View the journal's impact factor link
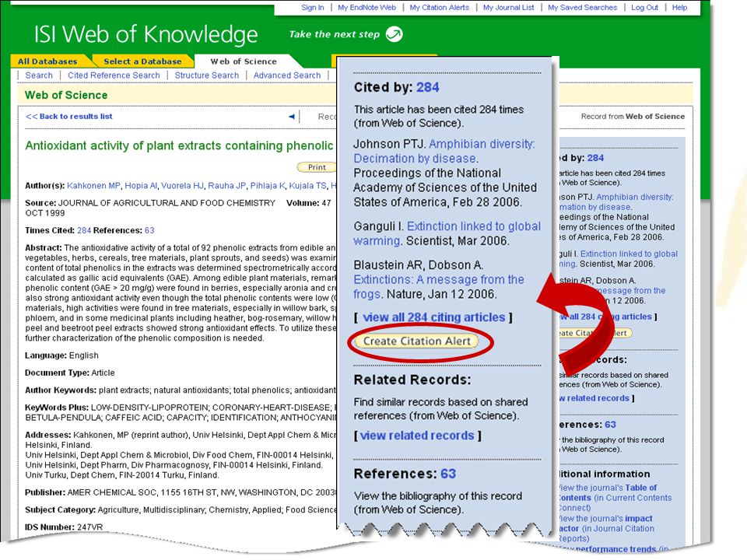This screenshot has width=747, height=560. [x=606, y=523]
